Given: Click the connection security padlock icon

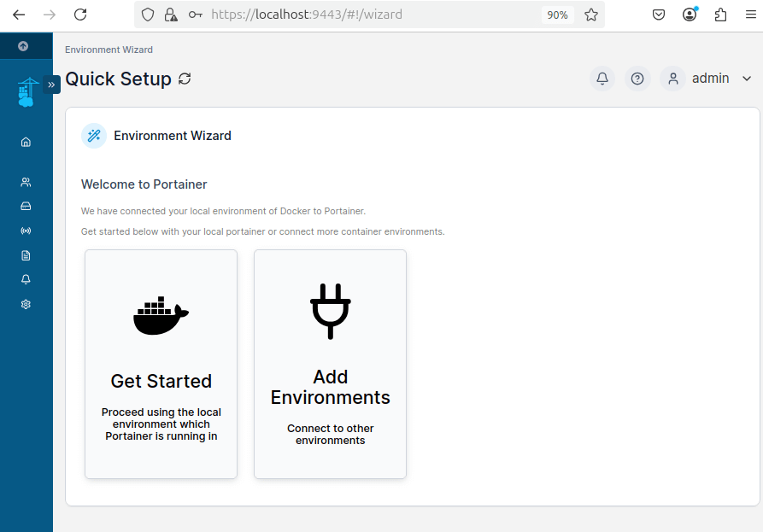Looking at the screenshot, I should point(171,15).
